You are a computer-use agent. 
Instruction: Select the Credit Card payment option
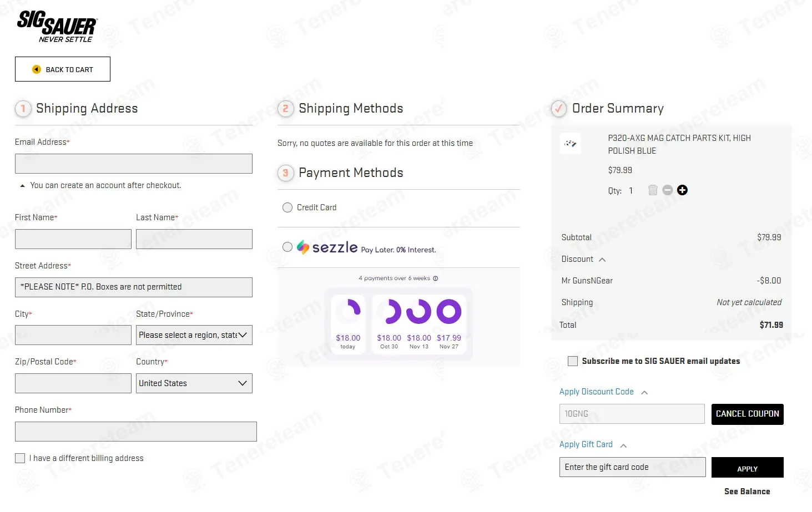(x=288, y=207)
